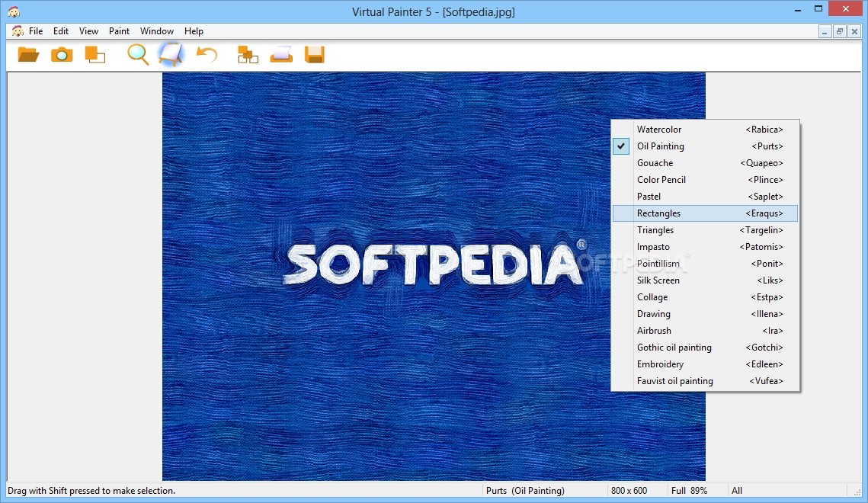The width and height of the screenshot is (868, 503).
Task: Click the arrange windows icon
Action: click(x=247, y=54)
